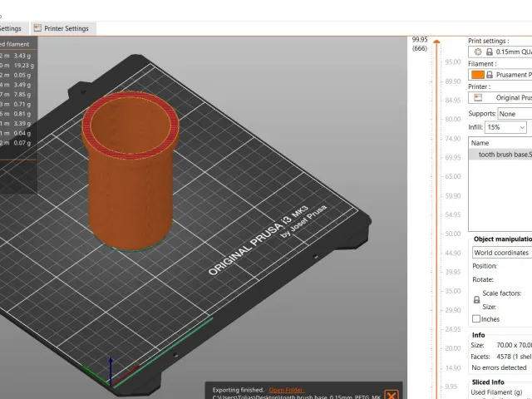Enable the Inches checkbox
The height and width of the screenshot is (399, 532).
tap(476, 319)
